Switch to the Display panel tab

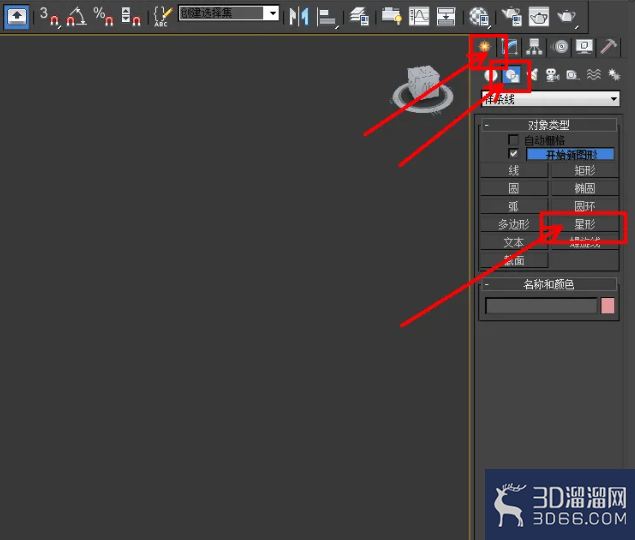click(584, 47)
